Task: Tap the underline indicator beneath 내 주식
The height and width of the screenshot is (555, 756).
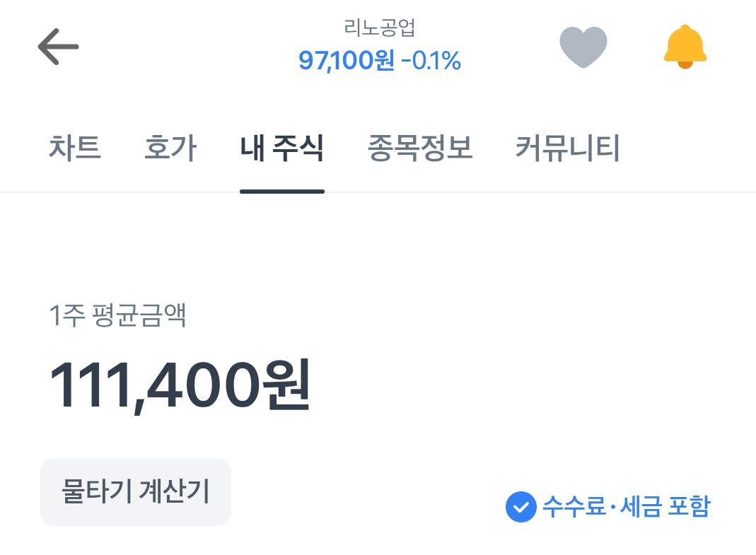Action: pyautogui.click(x=282, y=191)
